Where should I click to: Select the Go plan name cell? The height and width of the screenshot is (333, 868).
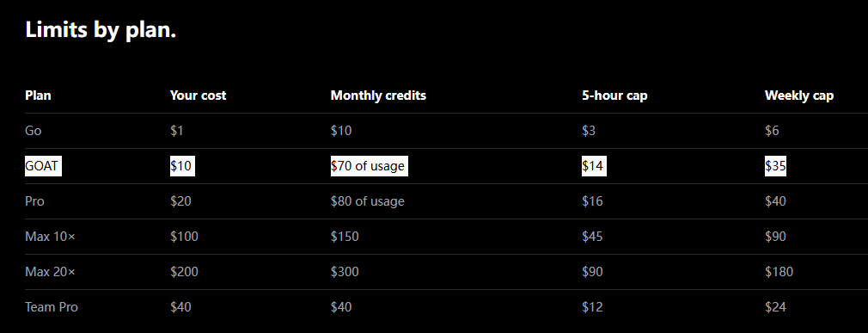pyautogui.click(x=34, y=131)
